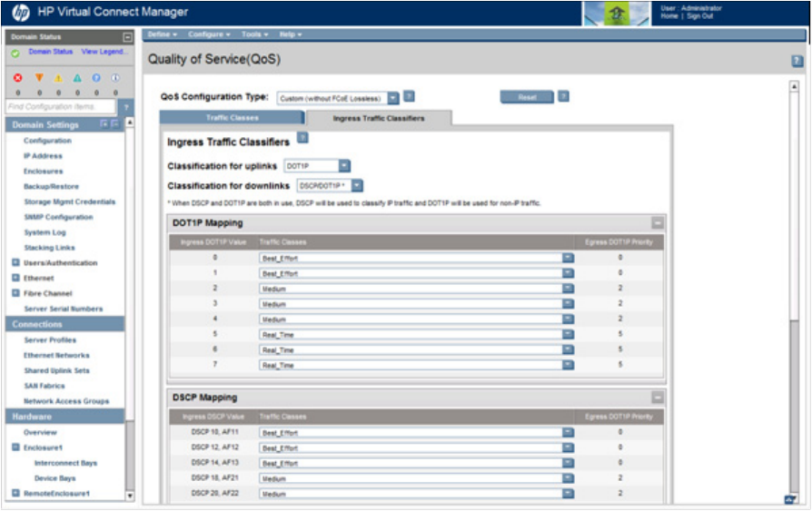Open the View Legend link
The height and width of the screenshot is (511, 812).
click(103, 52)
